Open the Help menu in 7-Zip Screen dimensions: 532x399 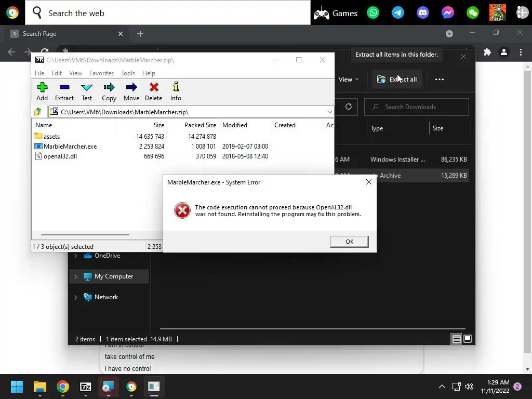point(149,73)
